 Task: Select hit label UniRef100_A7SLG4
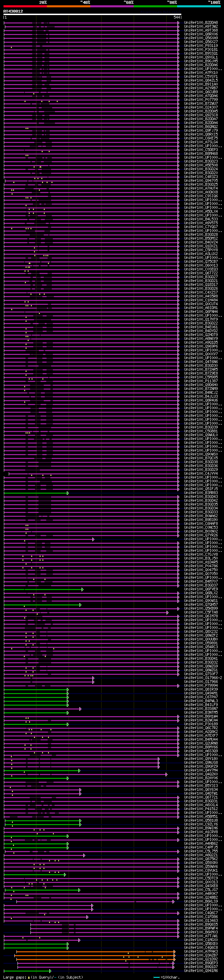click(201, 142)
